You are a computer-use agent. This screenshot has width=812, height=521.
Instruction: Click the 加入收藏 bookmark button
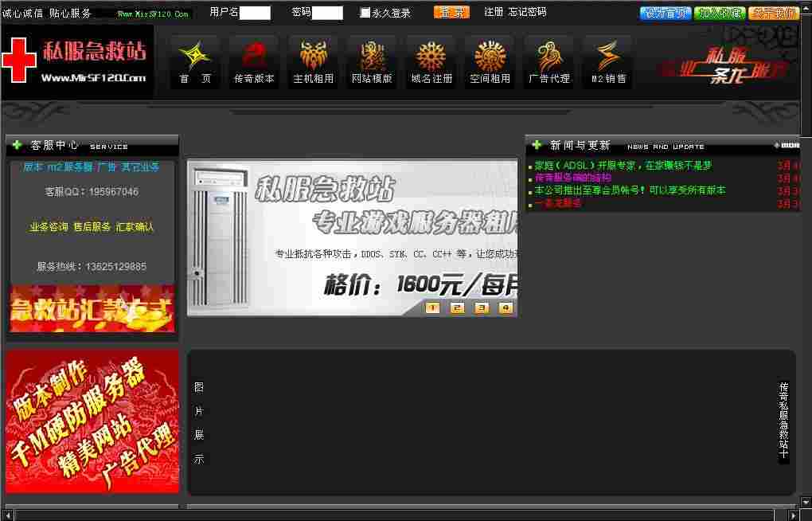click(719, 13)
